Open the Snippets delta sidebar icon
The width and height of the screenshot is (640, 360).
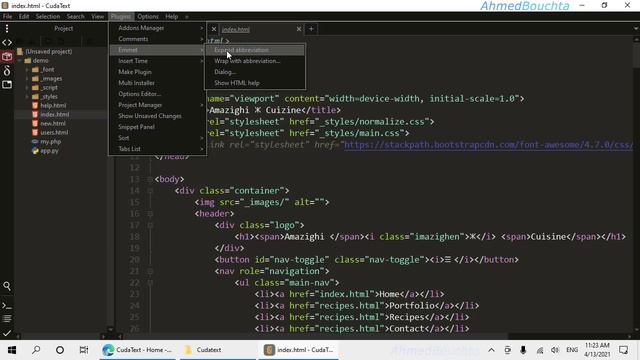[7, 71]
